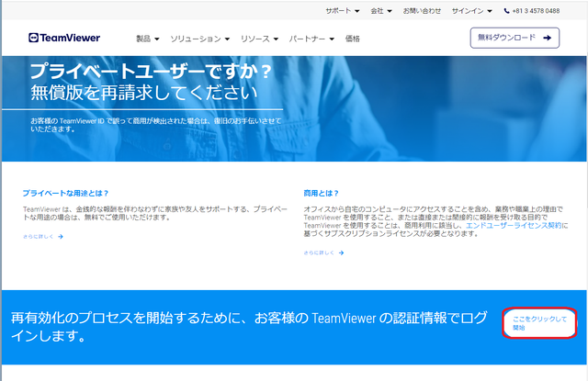Click arrow next to 商用 さらに詳しく link
This screenshot has height=381, width=588.
pos(341,252)
